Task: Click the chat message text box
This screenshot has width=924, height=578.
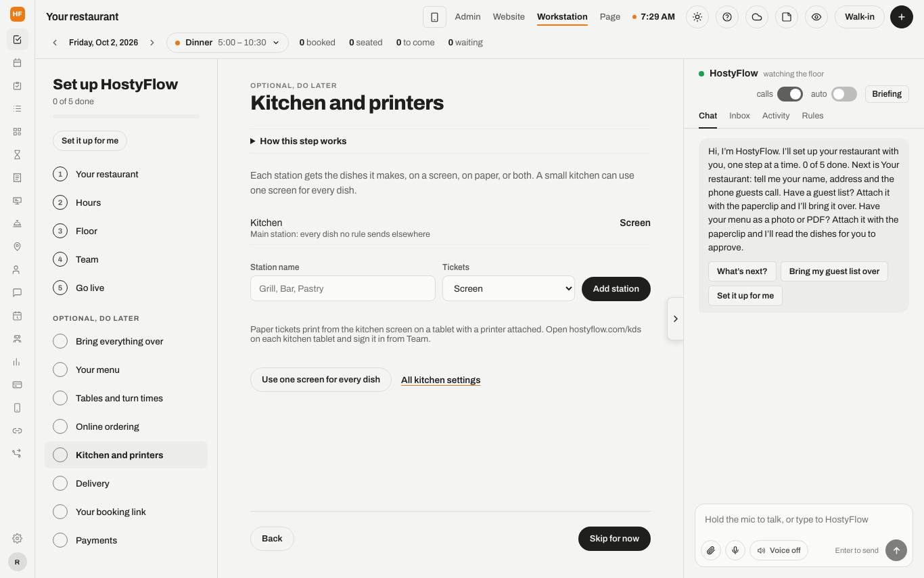Action: coord(804,520)
